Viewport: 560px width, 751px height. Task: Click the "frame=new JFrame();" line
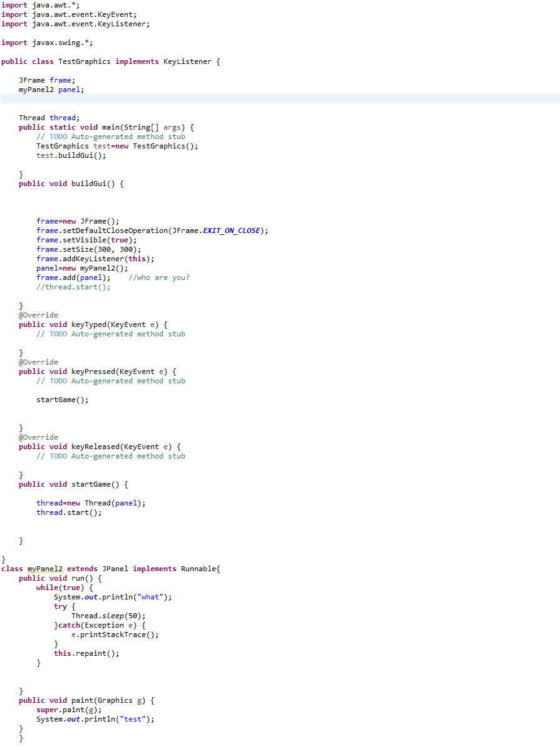pyautogui.click(x=78, y=221)
